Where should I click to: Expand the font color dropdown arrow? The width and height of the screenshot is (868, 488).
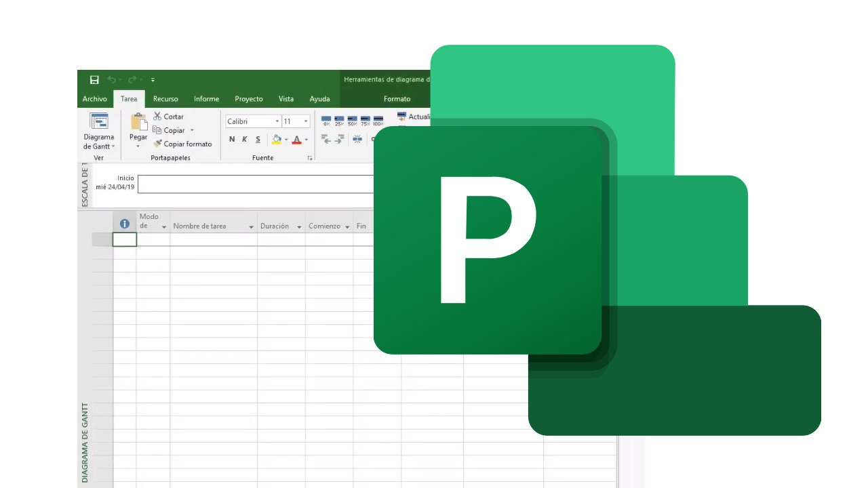click(x=307, y=140)
